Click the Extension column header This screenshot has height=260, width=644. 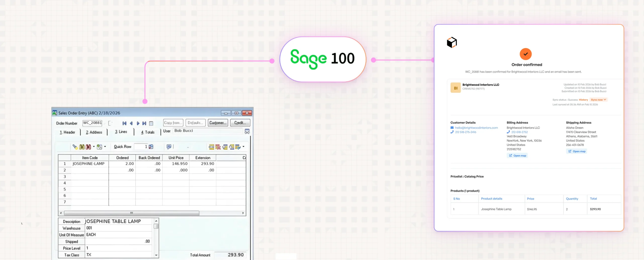point(203,158)
